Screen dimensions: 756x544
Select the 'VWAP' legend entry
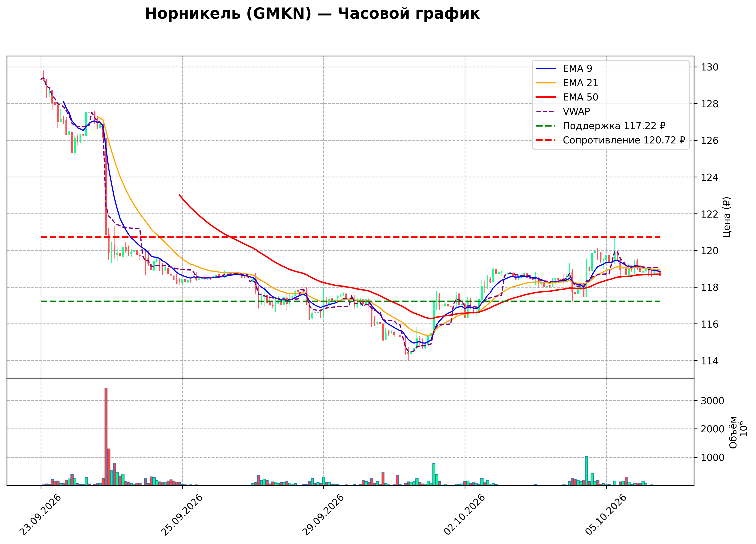tap(576, 111)
